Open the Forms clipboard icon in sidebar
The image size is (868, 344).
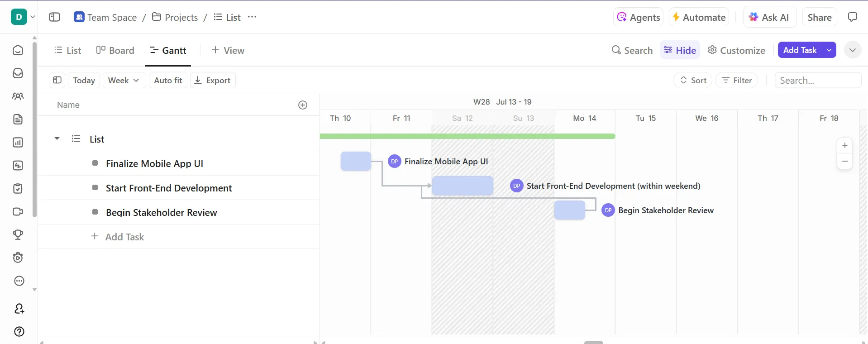[18, 189]
